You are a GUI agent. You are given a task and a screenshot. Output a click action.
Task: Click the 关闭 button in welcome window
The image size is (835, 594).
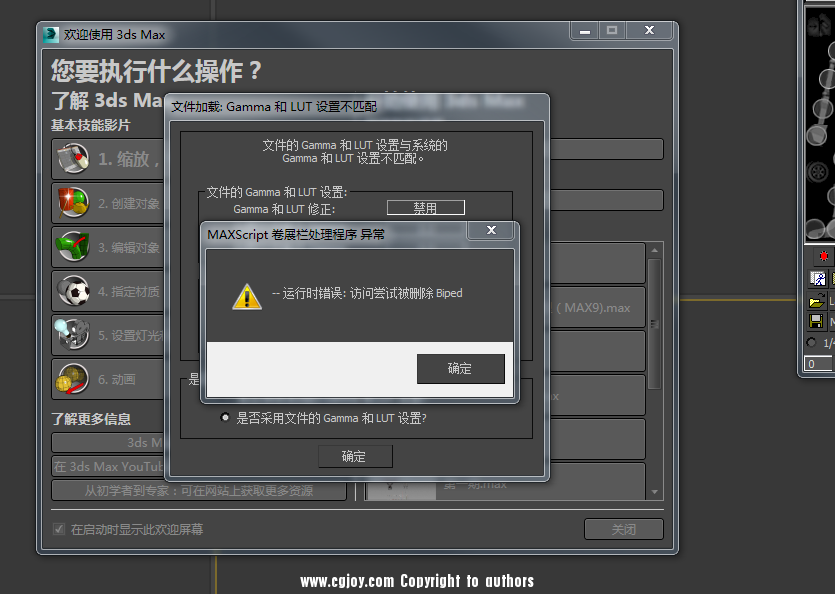[x=624, y=530]
